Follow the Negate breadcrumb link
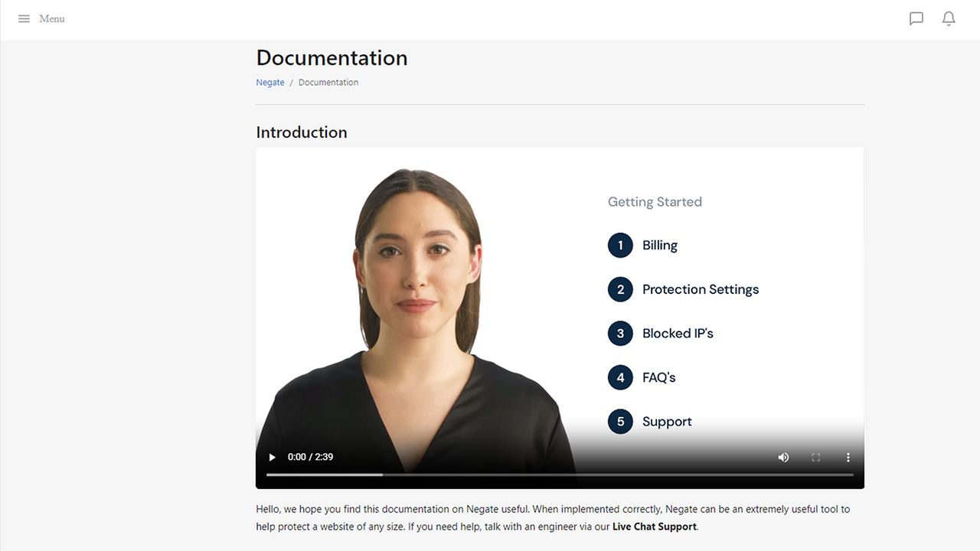The image size is (980, 551). (x=270, y=83)
